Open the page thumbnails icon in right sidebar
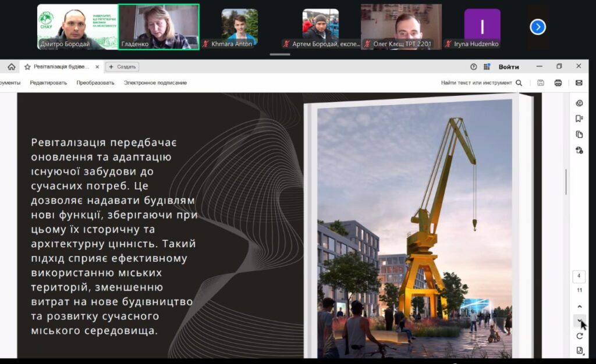 (x=579, y=134)
